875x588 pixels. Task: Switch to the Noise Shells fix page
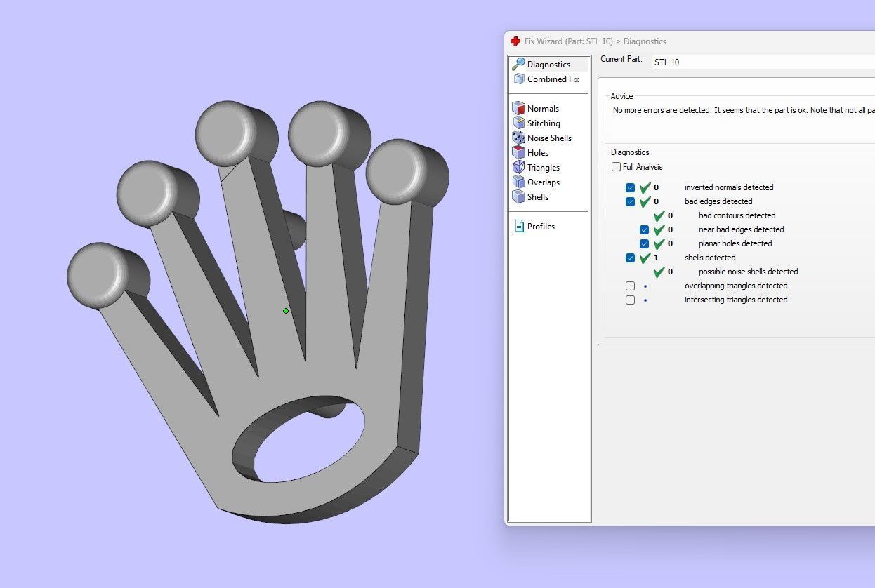(x=549, y=138)
